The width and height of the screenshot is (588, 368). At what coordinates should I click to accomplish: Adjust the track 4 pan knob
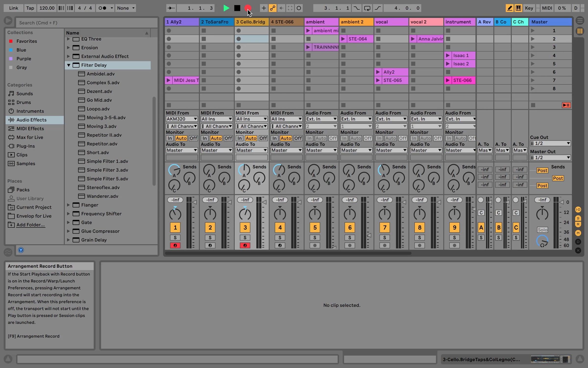[280, 214]
